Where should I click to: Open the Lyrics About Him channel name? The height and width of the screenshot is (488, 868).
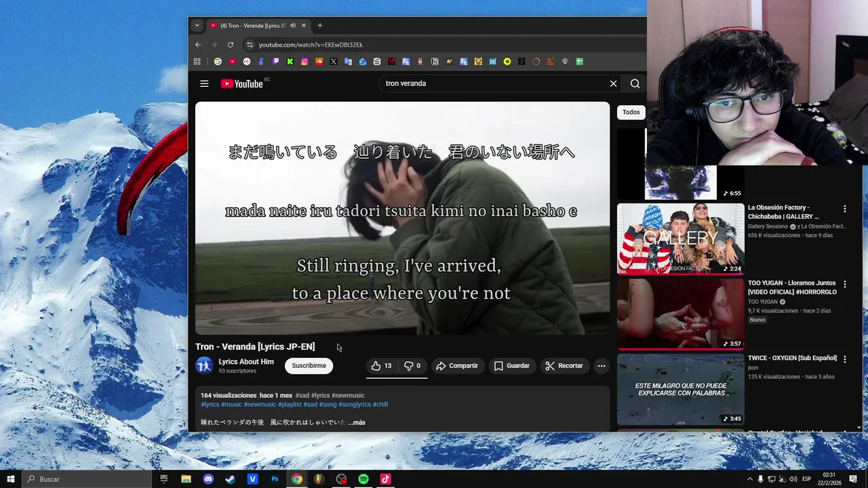pos(246,362)
